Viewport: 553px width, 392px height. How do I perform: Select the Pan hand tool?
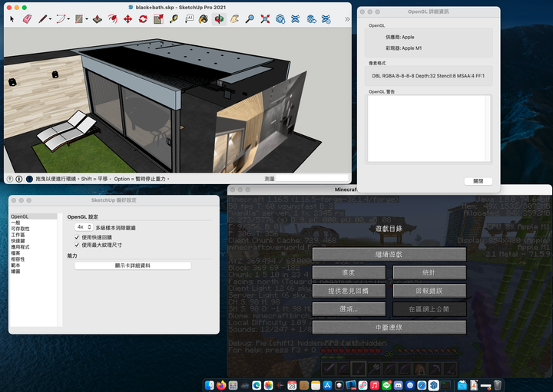click(x=234, y=19)
